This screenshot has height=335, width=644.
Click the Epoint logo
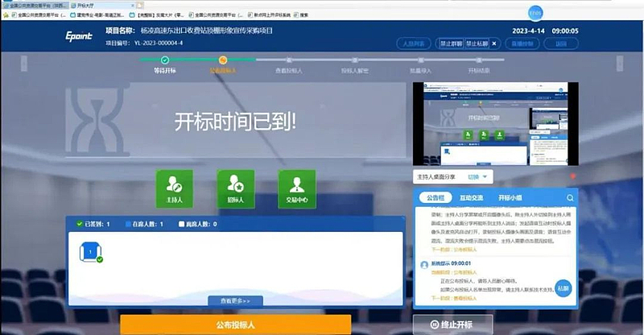(x=80, y=36)
